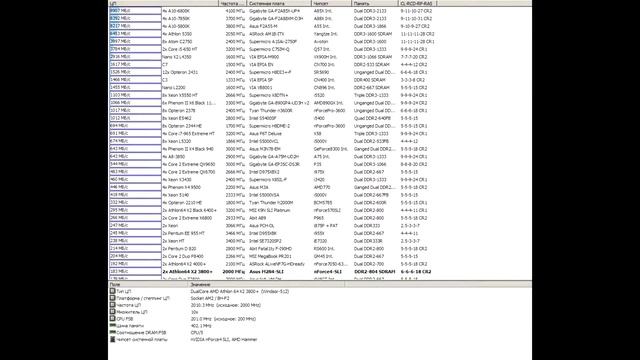Click the Abit AB9 motherboard cell
640x360 pixels.
pyautogui.click(x=258, y=218)
